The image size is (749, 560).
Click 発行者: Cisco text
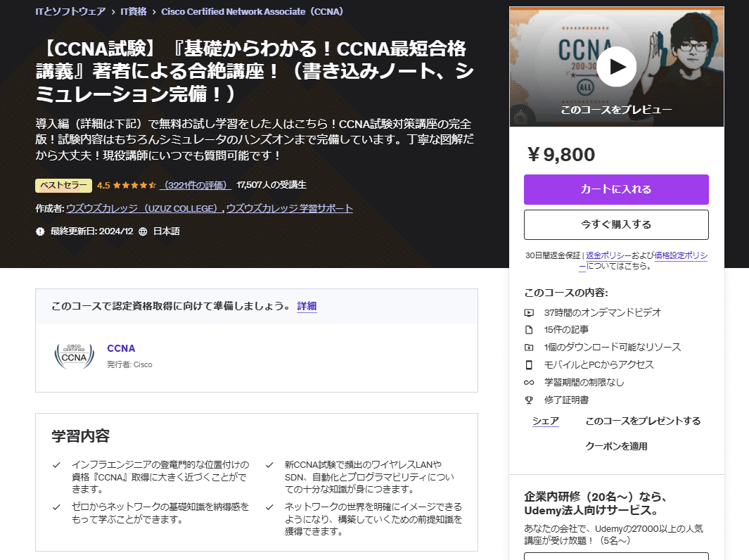click(x=129, y=364)
